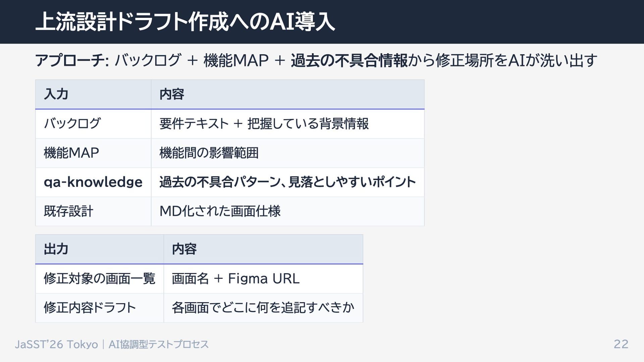Click the page number 22
644x362 pixels.
(621, 344)
